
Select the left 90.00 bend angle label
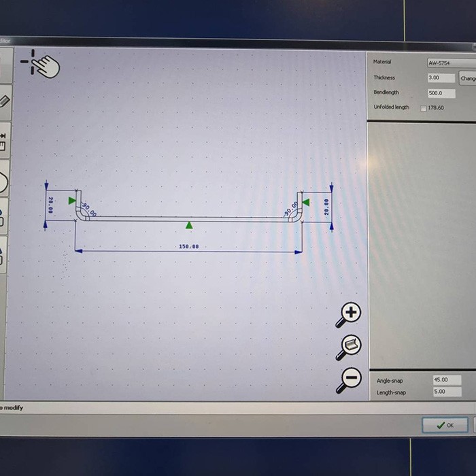click(x=90, y=209)
